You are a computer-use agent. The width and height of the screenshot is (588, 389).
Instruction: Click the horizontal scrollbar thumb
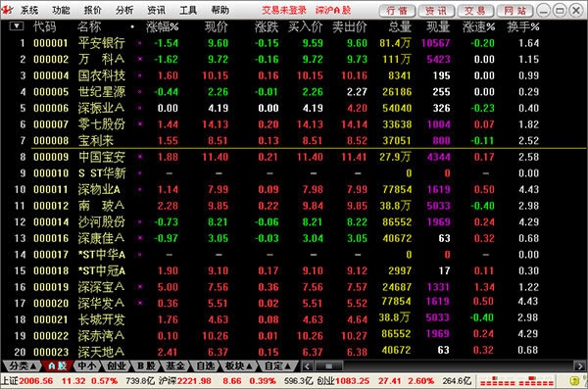329,366
